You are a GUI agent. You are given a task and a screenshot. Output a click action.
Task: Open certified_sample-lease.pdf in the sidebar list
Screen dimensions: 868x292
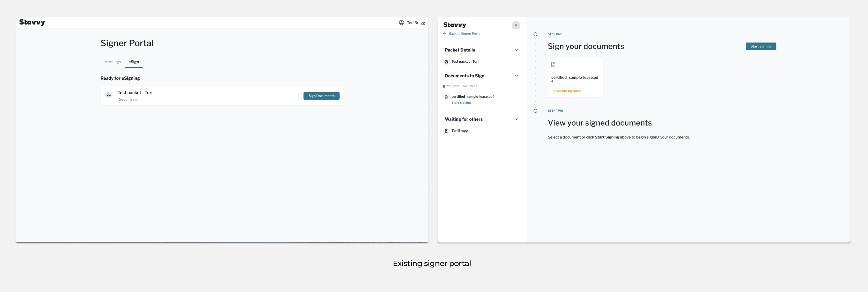472,97
